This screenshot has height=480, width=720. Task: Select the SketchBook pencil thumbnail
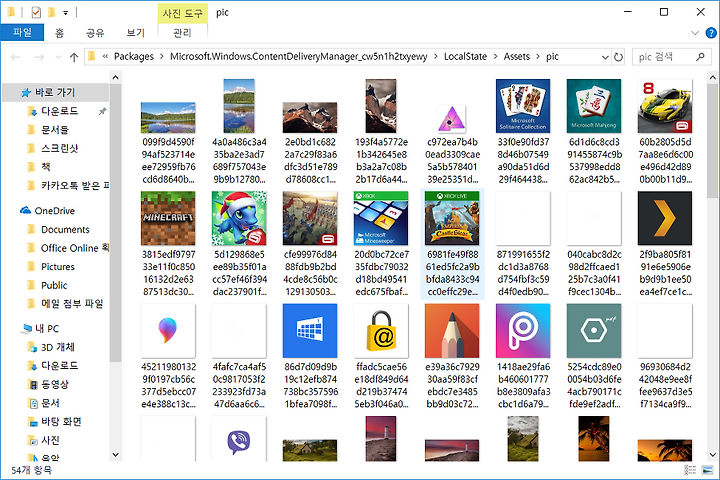pos(452,331)
